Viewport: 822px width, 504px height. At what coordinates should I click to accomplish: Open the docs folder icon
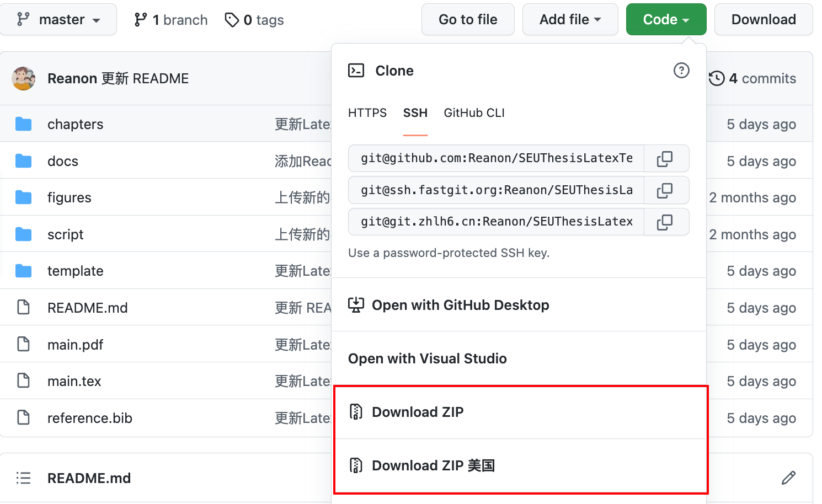[23, 160]
